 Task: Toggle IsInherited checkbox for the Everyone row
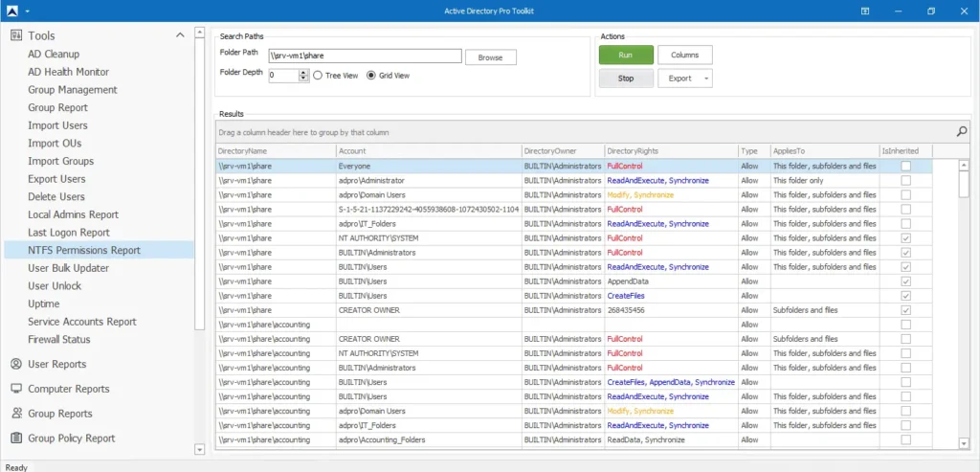point(905,167)
